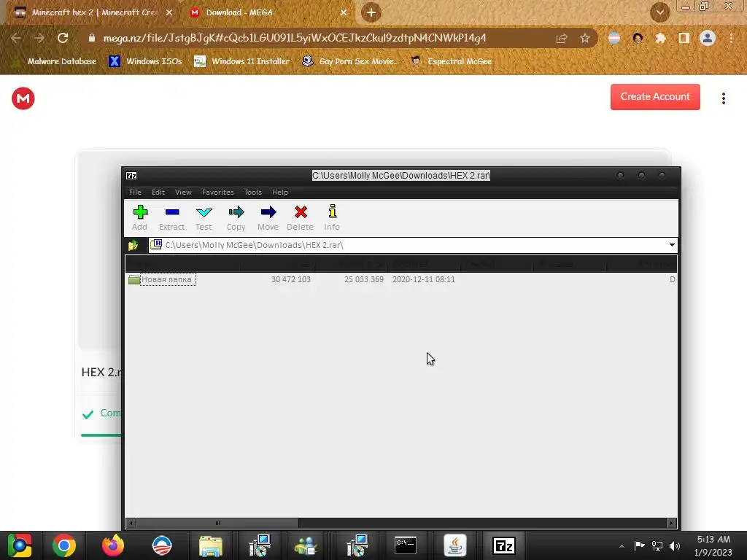Image resolution: width=747 pixels, height=560 pixels.
Task: Open the Tools menu in 7-Zip
Action: 253,192
